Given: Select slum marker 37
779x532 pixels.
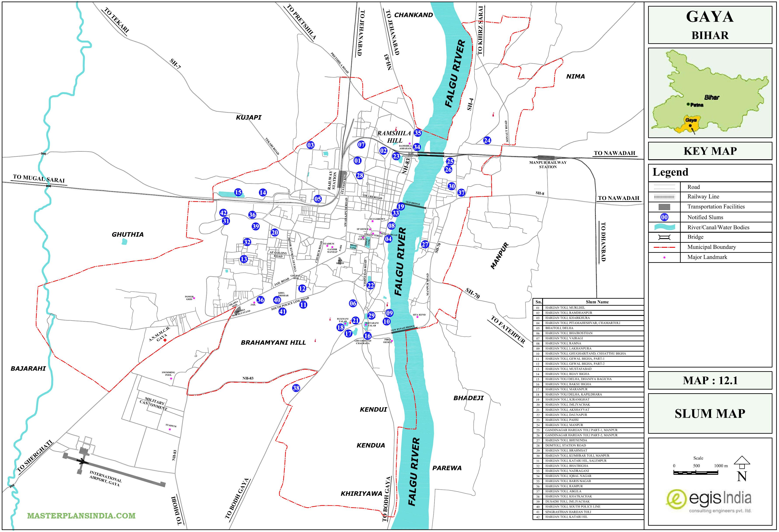Looking at the screenshot, I should [462, 192].
